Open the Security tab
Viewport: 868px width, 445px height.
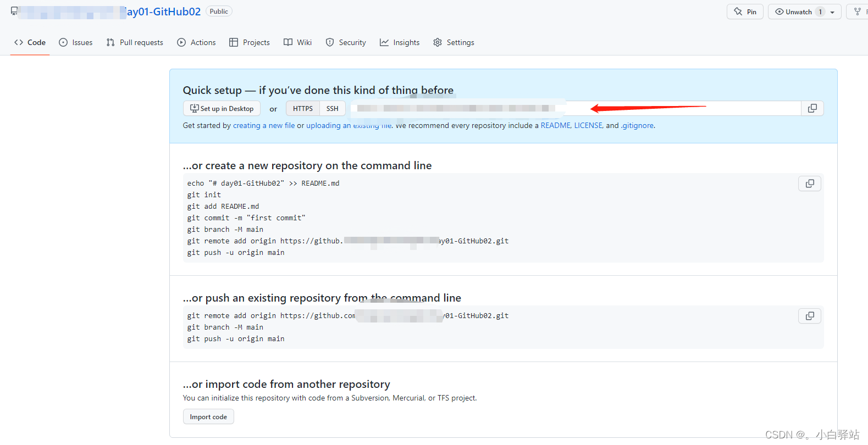tap(346, 42)
